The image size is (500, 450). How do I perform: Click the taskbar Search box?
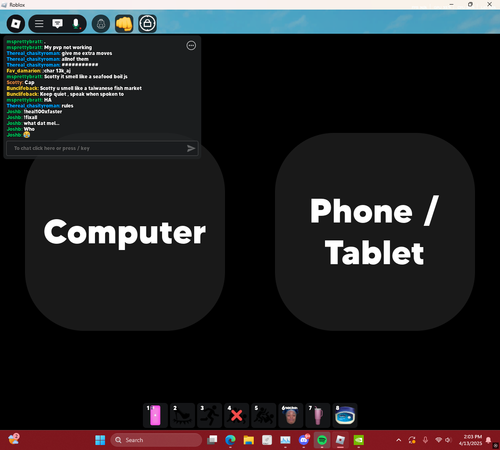[156, 440]
